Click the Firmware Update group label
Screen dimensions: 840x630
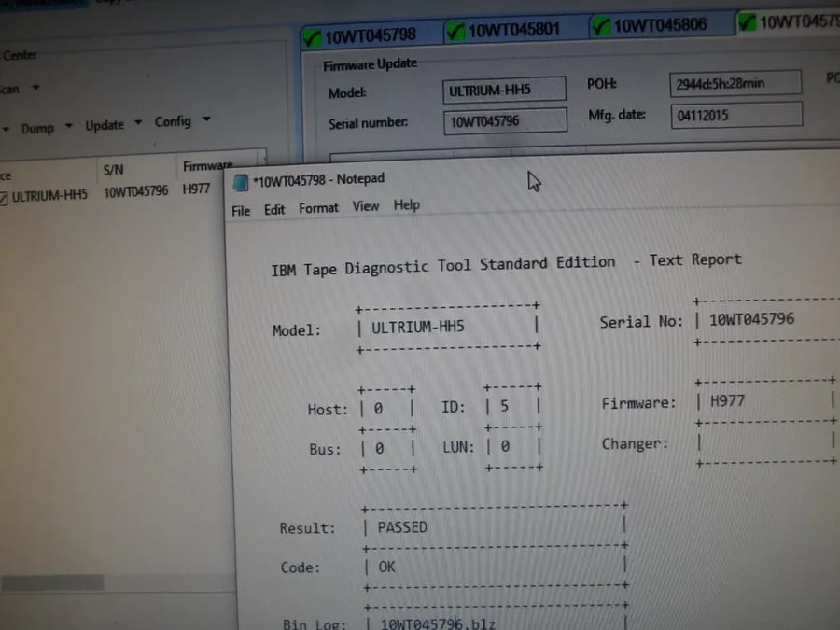(x=370, y=64)
